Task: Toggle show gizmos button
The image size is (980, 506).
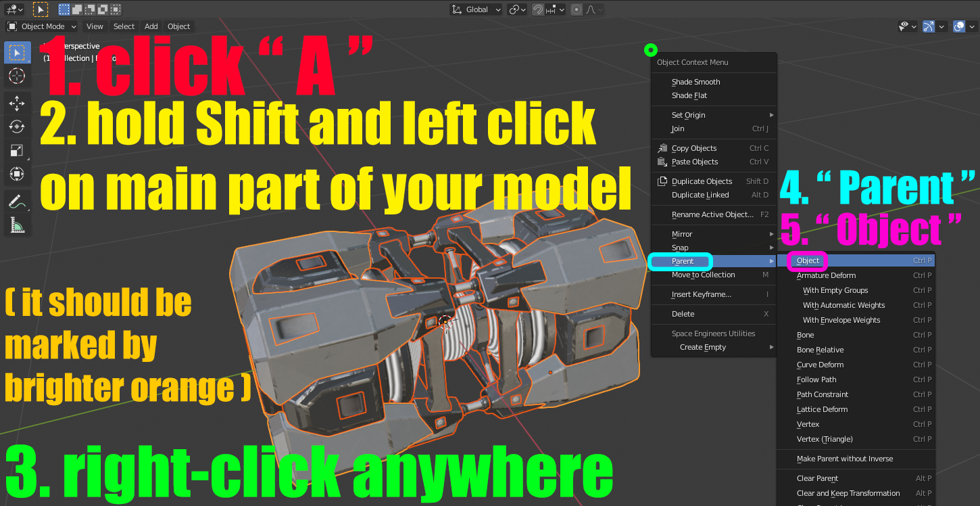Action: click(x=929, y=26)
